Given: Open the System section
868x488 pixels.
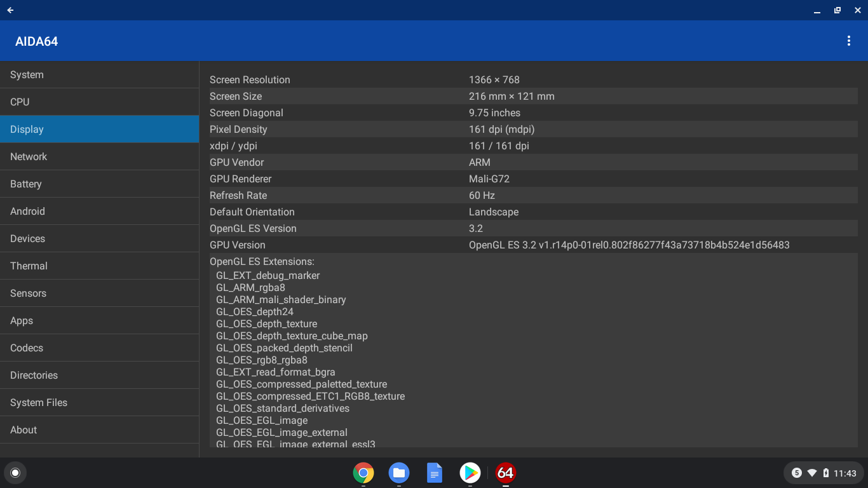Looking at the screenshot, I should coord(99,74).
